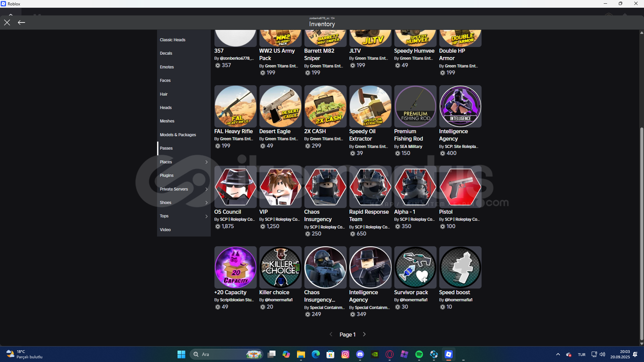The image size is (644, 362).
Task: Open @homermafia1 creator link under Killer choice
Action: [x=279, y=300]
